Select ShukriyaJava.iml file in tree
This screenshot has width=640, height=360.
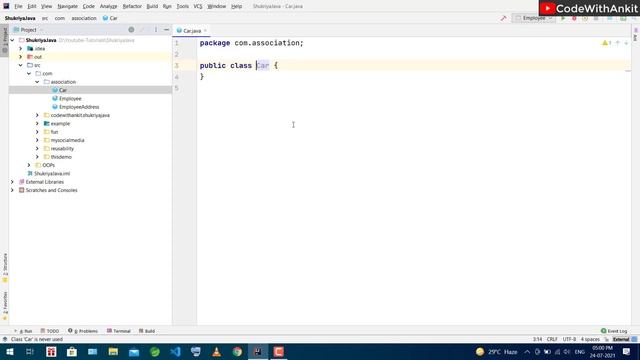51,173
